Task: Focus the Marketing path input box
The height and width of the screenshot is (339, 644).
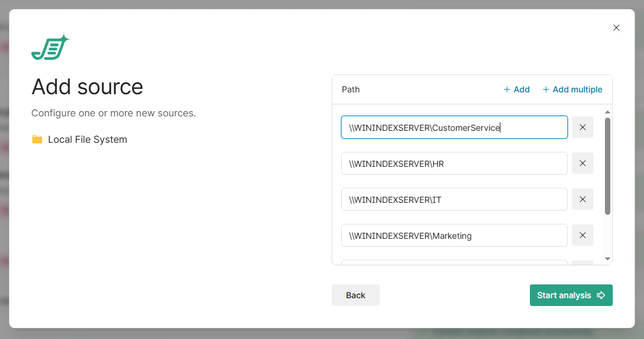Action: [x=454, y=235]
